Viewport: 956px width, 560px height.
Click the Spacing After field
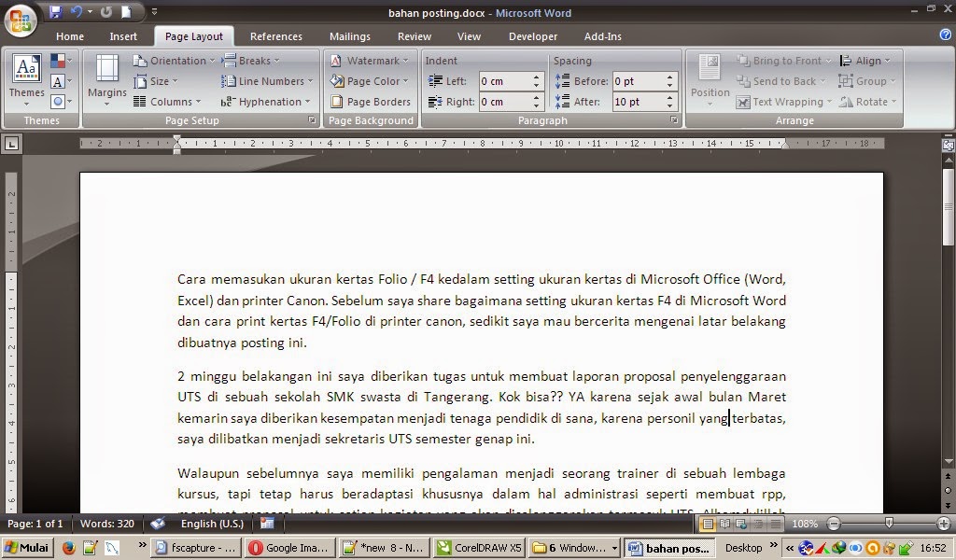click(639, 102)
